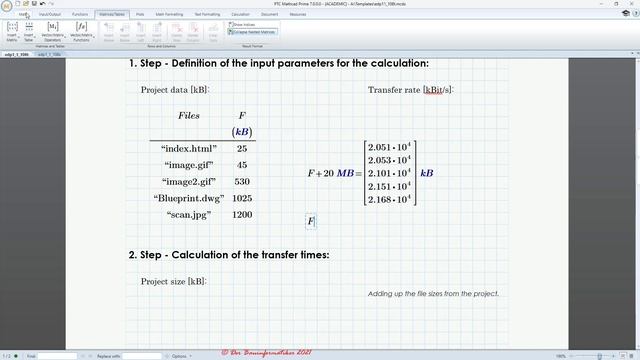Click the "F+20 MB" expression
The width and height of the screenshot is (640, 360).
tap(331, 173)
